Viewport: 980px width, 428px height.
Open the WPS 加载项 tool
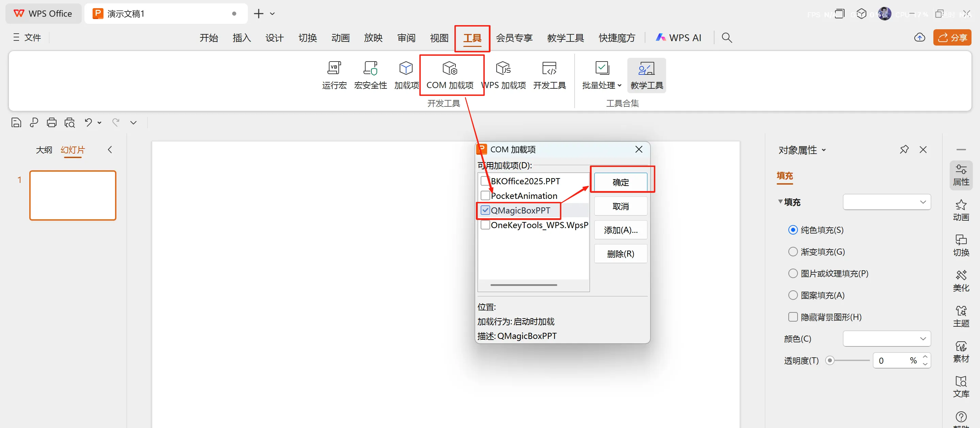pos(503,75)
